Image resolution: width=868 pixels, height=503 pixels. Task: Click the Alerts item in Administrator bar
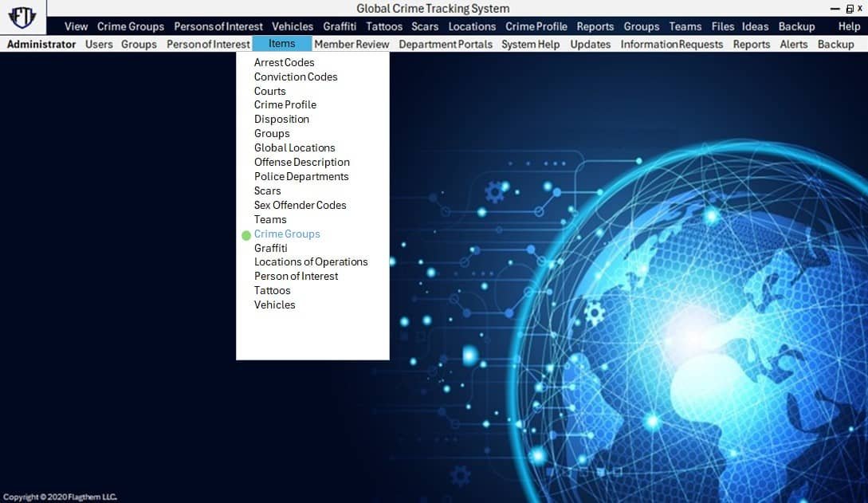point(793,44)
